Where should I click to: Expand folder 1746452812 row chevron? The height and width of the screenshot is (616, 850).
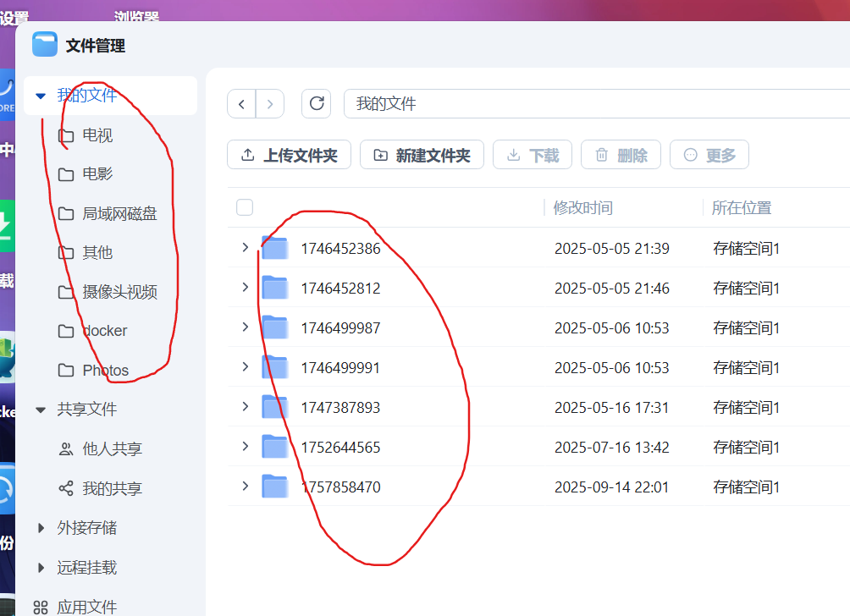point(245,287)
